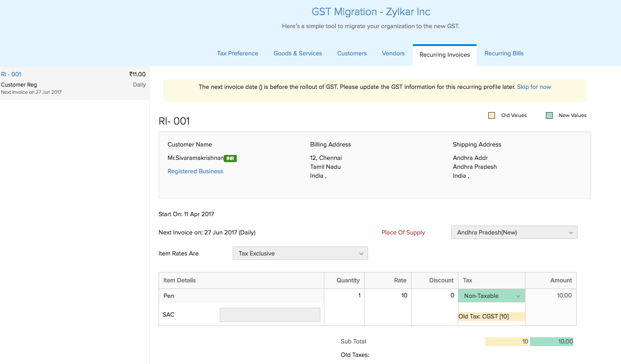
Task: Select the Pen item row
Action: [x=168, y=296]
